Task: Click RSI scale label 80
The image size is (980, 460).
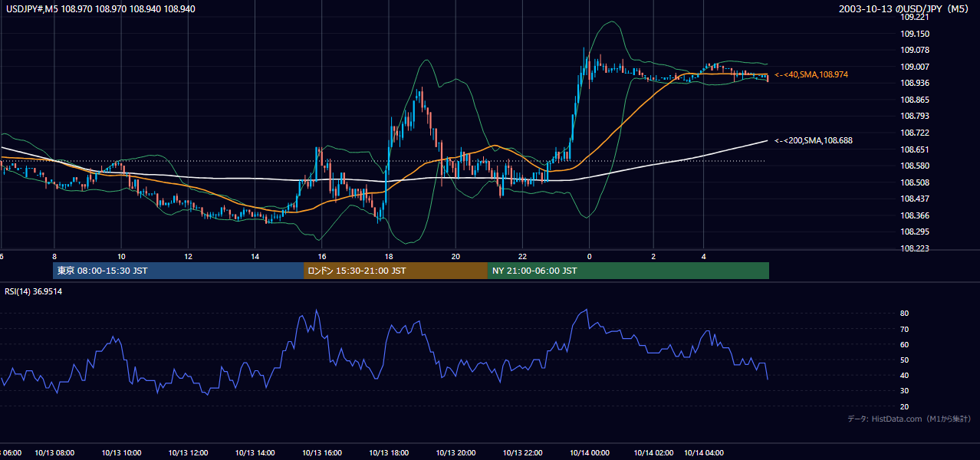Action: tap(905, 314)
